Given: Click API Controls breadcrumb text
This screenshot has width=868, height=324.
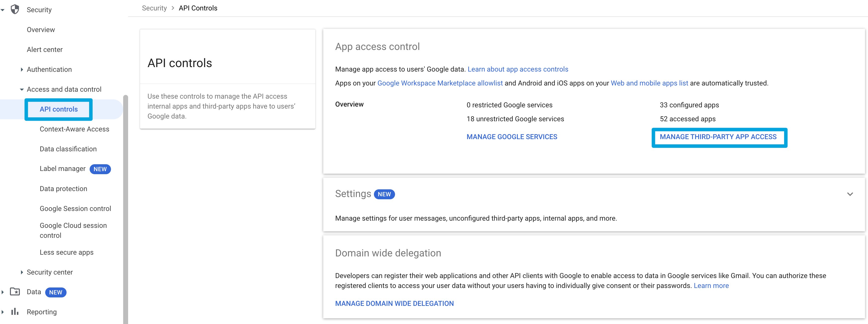Looking at the screenshot, I should click(198, 8).
